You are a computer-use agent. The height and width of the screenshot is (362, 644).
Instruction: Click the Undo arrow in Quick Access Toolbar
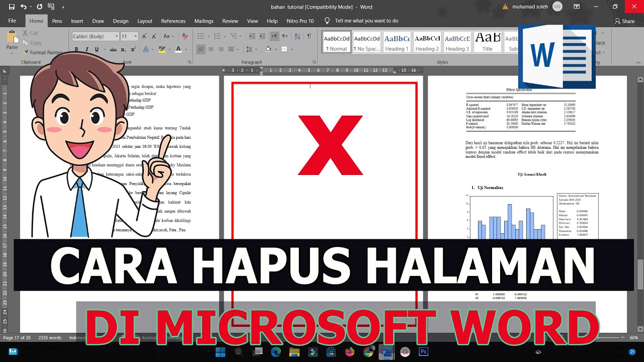(24, 7)
